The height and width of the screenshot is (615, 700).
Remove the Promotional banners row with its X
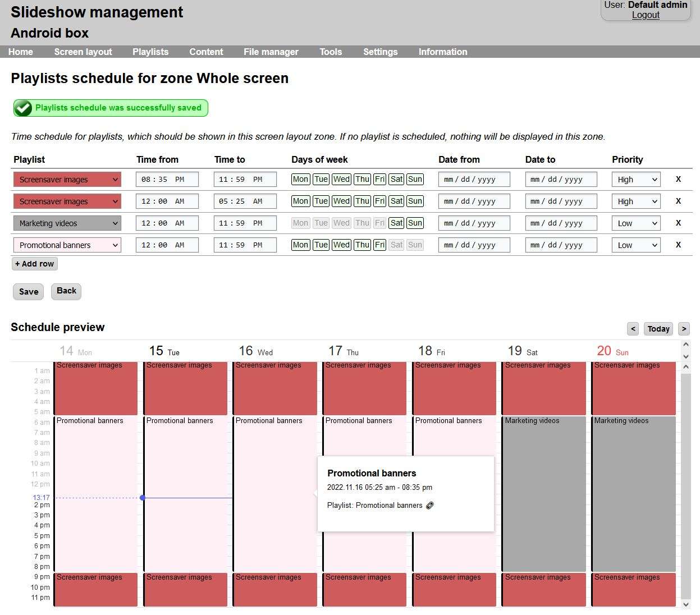[x=678, y=245]
